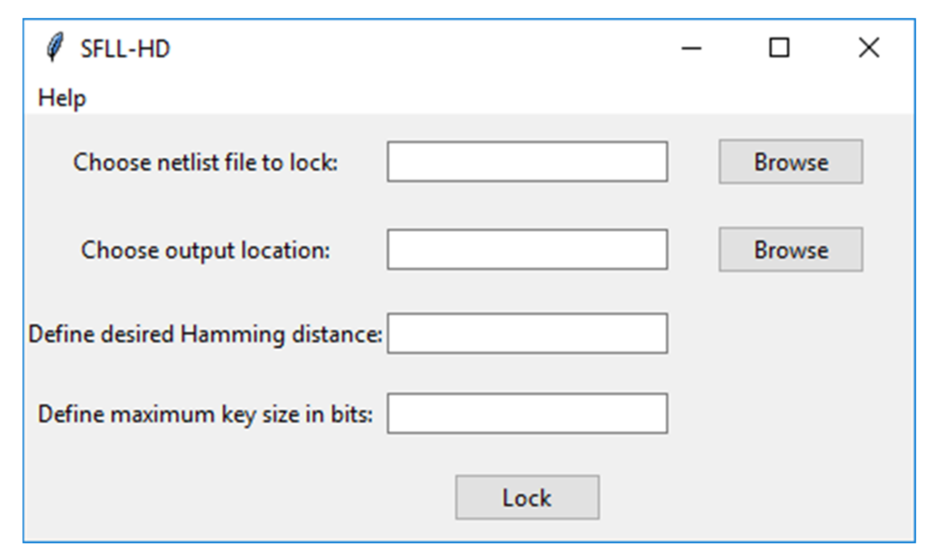The width and height of the screenshot is (935, 560).
Task: Close the SFLL-HD window
Action: [x=868, y=48]
